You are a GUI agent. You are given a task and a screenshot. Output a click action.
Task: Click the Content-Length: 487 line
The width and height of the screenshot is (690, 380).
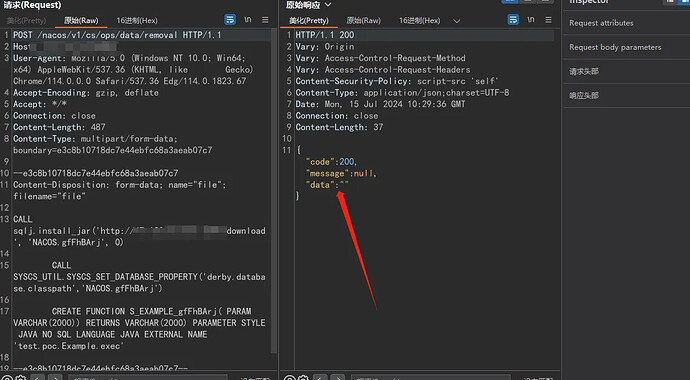[59, 127]
